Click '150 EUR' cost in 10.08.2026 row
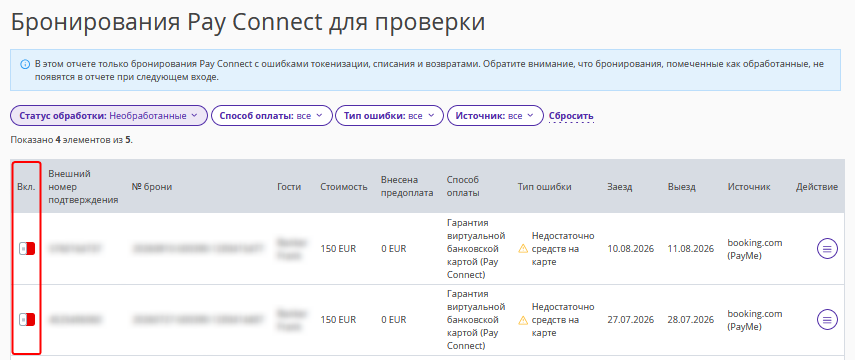The image size is (855, 360). [338, 249]
